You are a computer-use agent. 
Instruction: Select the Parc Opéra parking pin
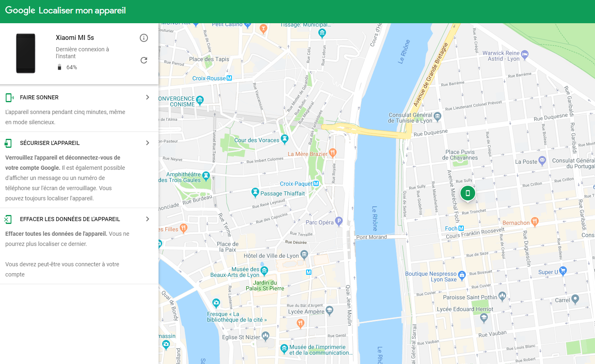(339, 221)
